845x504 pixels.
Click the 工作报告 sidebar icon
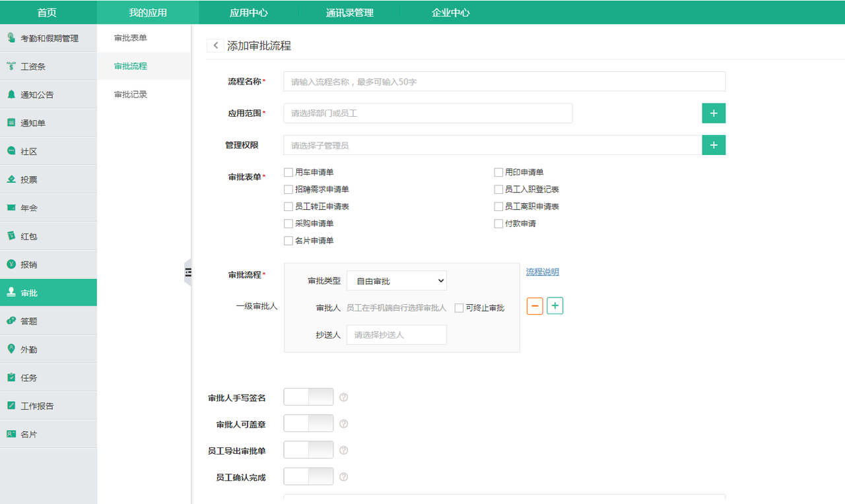11,406
